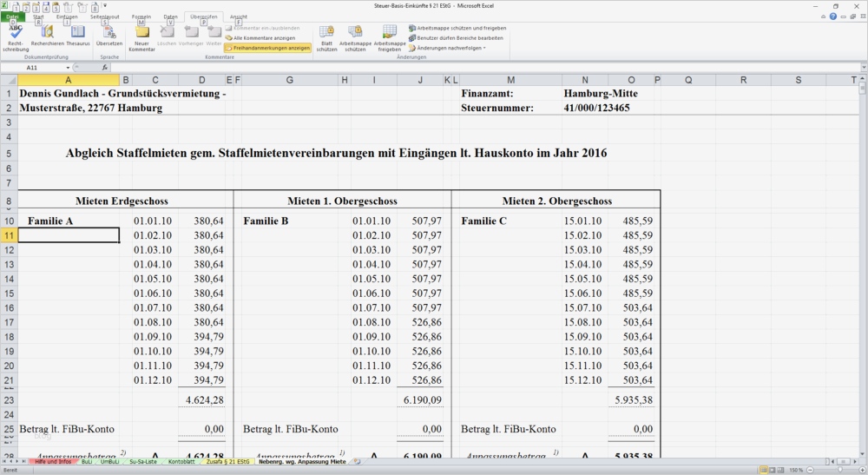The width and height of the screenshot is (868, 475).
Task: Open the Su-Sa-Liste sheet tab
Action: click(x=143, y=461)
